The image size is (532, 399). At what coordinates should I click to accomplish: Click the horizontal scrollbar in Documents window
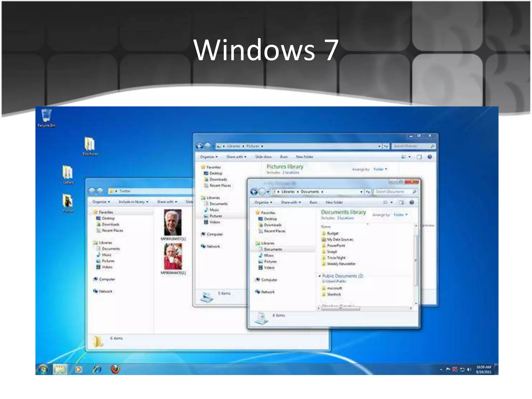[340, 308]
